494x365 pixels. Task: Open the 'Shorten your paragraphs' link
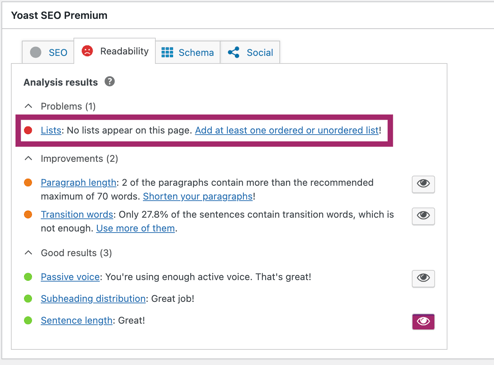tap(198, 196)
